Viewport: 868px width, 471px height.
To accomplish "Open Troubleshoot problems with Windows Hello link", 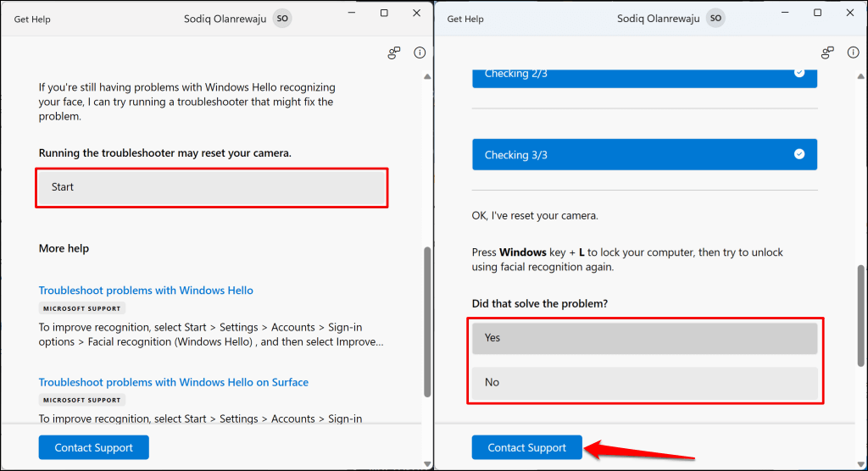I will click(x=146, y=291).
